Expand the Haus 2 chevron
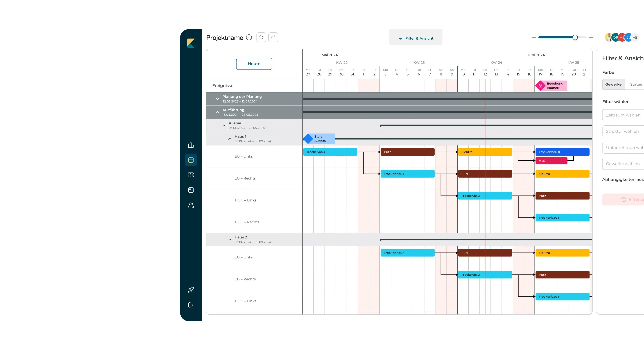 (230, 240)
